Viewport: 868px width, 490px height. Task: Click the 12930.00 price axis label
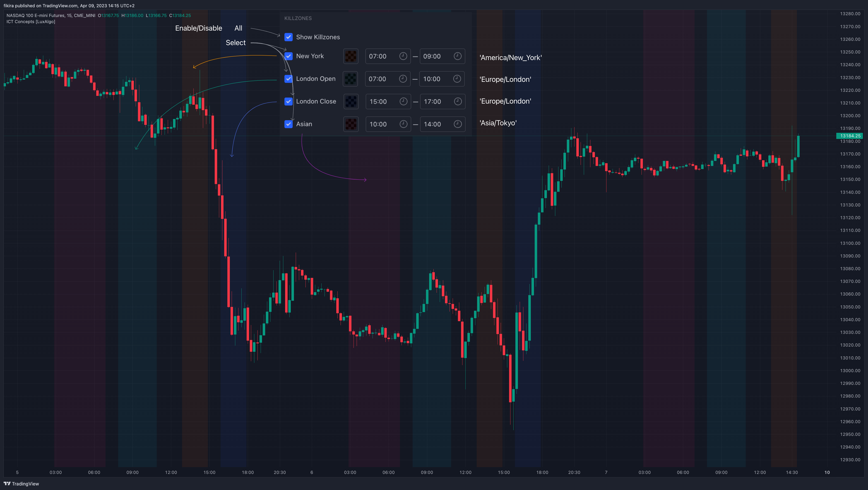coord(850,460)
